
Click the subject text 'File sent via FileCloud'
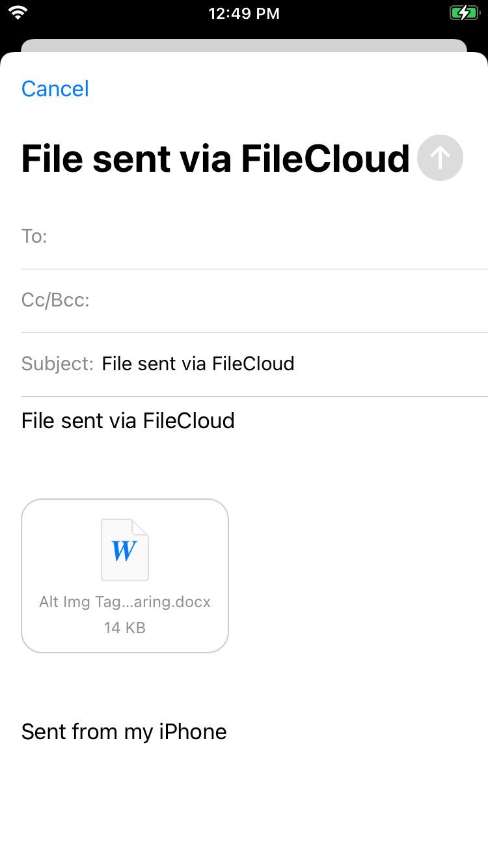[x=198, y=364]
